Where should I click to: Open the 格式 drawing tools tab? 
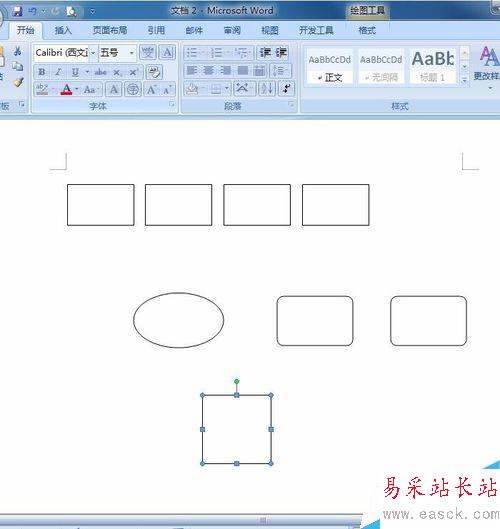[367, 30]
